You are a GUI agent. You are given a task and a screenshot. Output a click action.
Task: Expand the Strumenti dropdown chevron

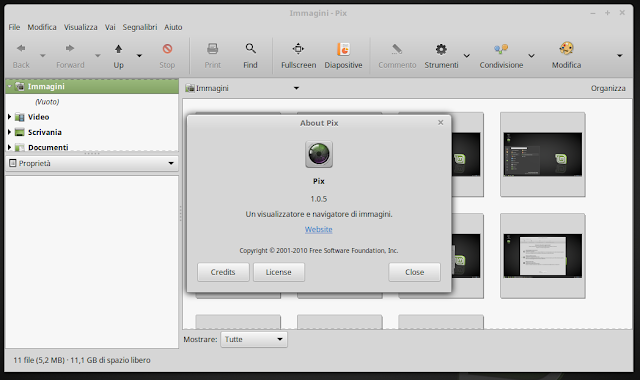(467, 56)
